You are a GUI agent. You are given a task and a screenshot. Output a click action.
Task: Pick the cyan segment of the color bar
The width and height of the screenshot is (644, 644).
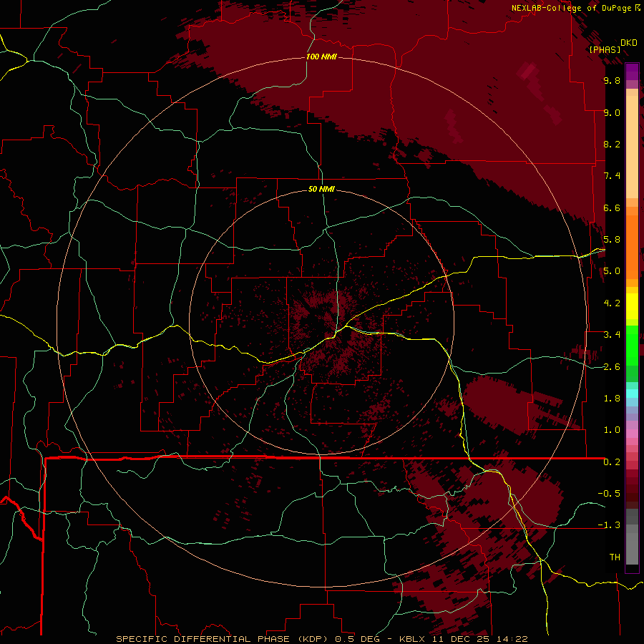(632, 393)
